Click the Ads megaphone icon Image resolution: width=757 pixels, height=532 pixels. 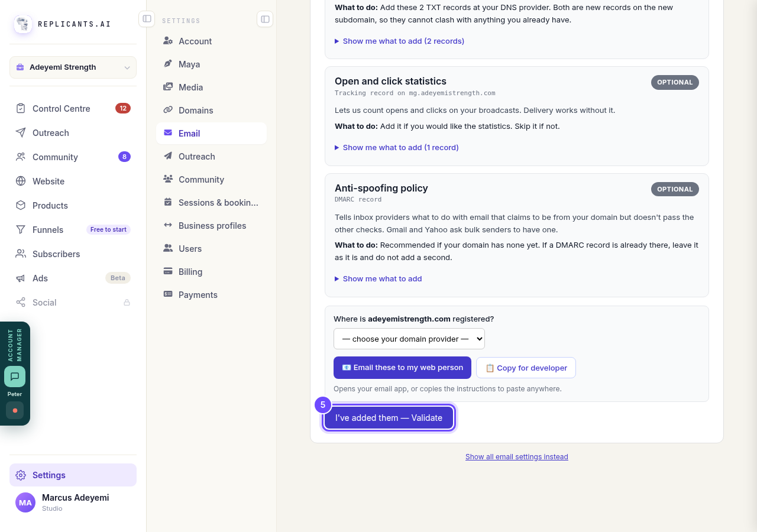click(21, 278)
